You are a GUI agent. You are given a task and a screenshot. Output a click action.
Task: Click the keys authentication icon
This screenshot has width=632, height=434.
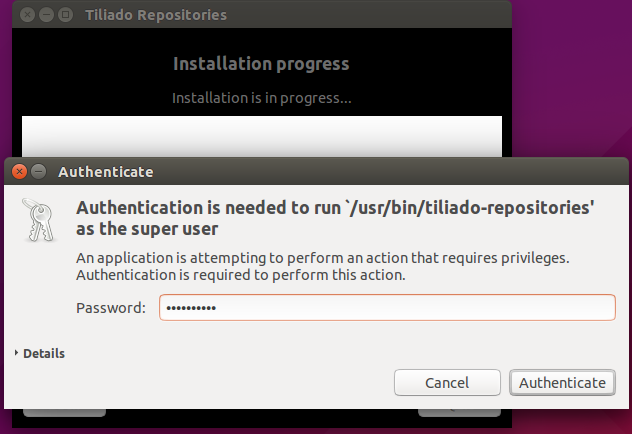click(x=39, y=220)
